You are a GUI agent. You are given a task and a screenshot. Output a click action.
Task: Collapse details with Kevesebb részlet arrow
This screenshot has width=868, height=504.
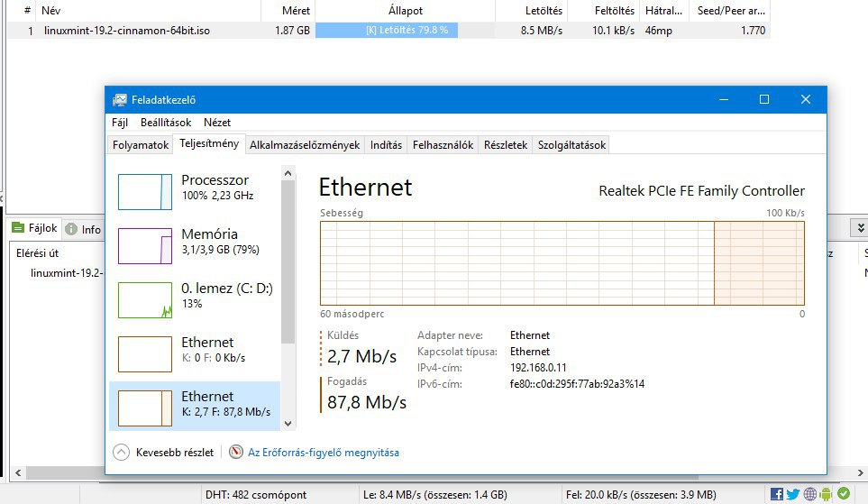[122, 452]
